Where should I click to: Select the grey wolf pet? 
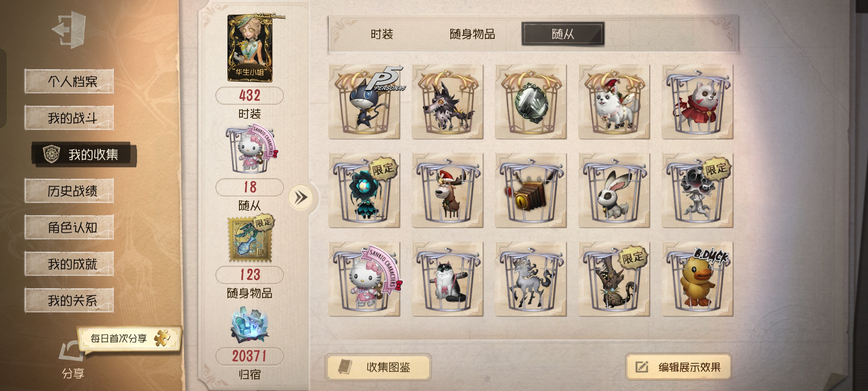tap(448, 102)
